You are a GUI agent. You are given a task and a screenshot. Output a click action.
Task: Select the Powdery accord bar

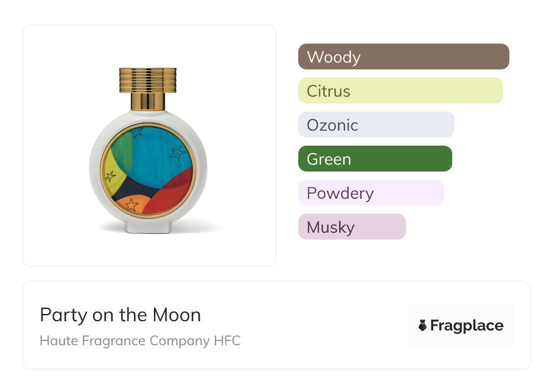click(370, 193)
